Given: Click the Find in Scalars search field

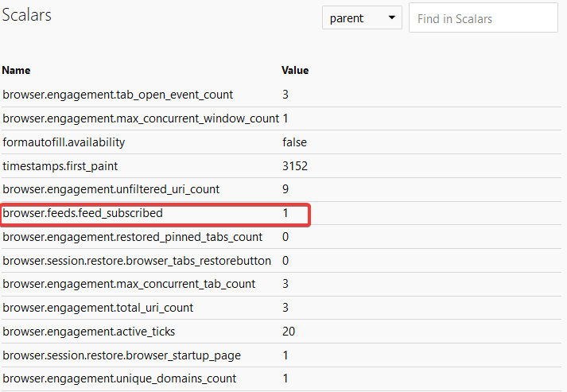Looking at the screenshot, I should coord(483,18).
